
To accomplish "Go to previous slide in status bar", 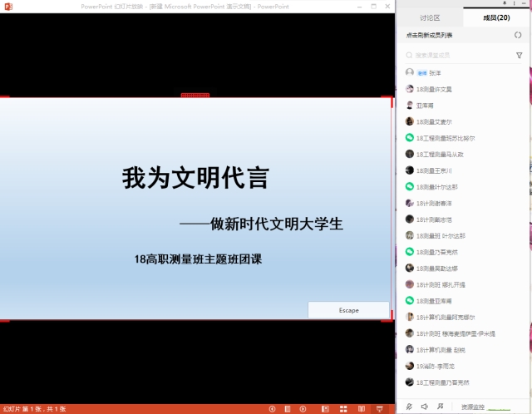I will 273,408.
